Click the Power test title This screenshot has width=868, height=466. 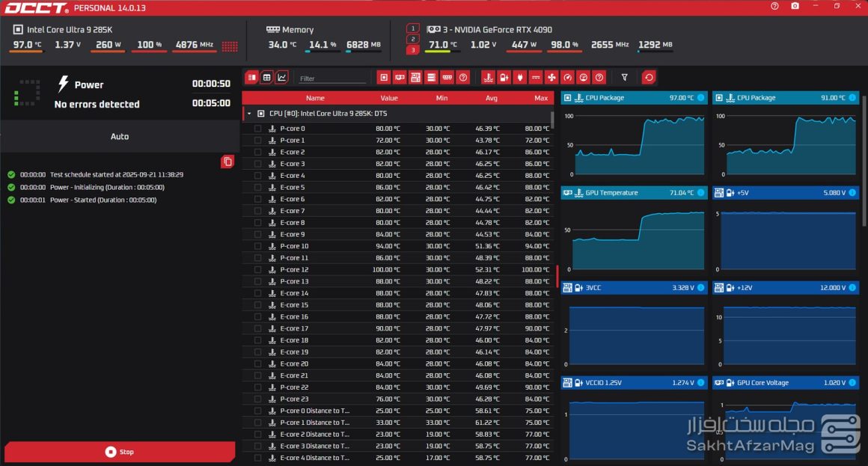pyautogui.click(x=89, y=85)
